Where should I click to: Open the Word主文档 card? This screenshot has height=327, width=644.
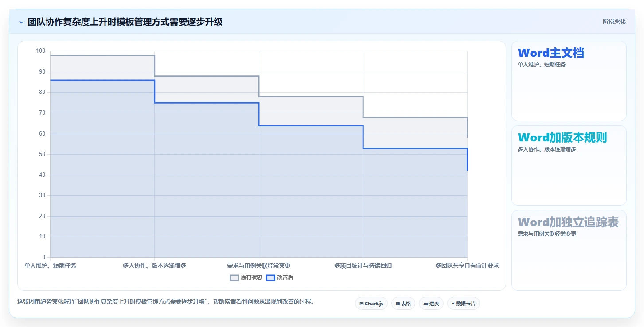pos(569,81)
